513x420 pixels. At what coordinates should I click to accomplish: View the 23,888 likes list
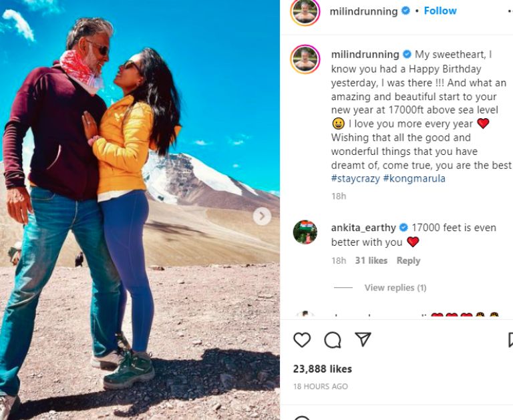tap(322, 369)
